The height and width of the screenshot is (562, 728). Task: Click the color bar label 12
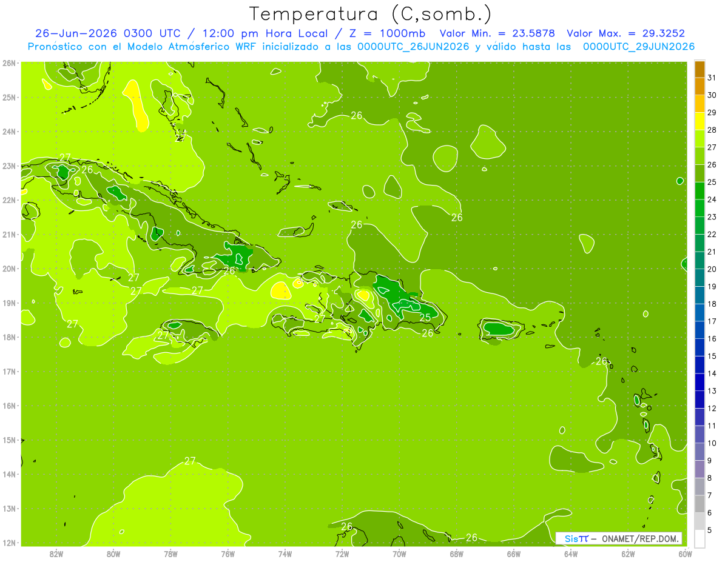tap(712, 408)
